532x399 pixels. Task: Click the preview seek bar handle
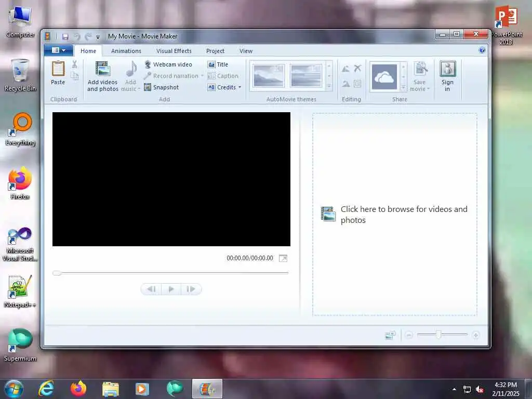click(x=57, y=273)
